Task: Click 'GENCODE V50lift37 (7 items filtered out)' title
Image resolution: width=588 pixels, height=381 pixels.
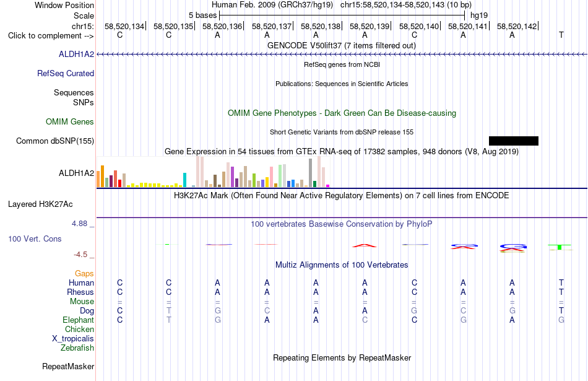Action: click(x=341, y=45)
